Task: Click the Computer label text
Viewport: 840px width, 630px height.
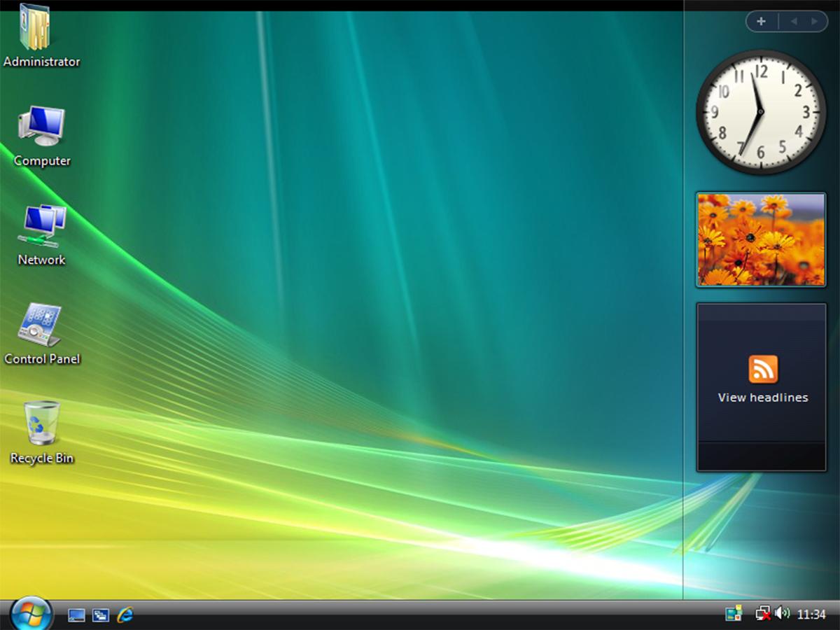Action: click(42, 161)
